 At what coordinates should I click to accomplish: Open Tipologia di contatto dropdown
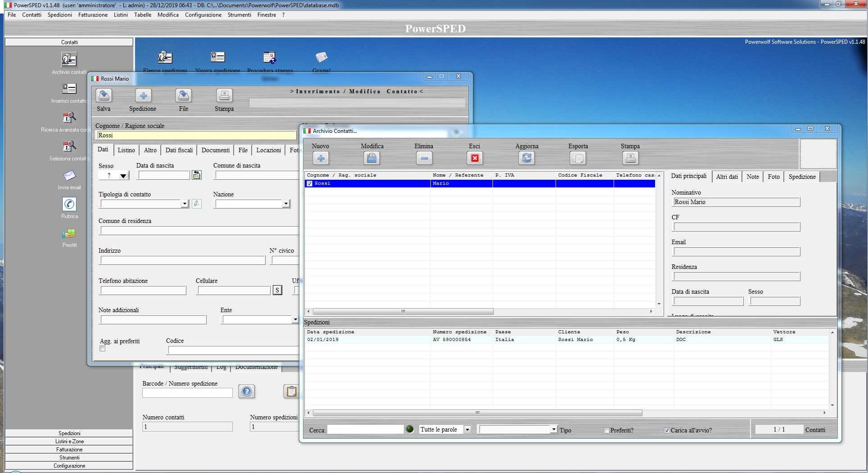185,204
